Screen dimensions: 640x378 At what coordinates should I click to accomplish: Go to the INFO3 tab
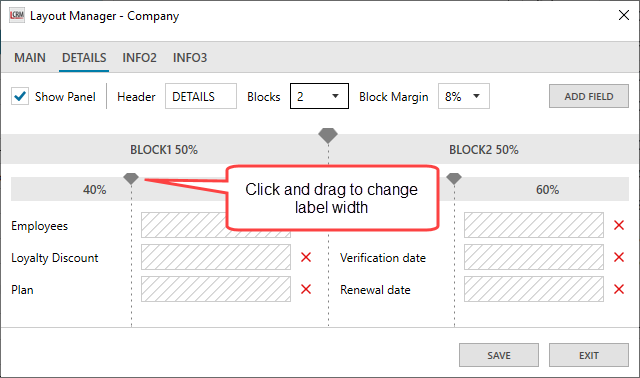[190, 58]
